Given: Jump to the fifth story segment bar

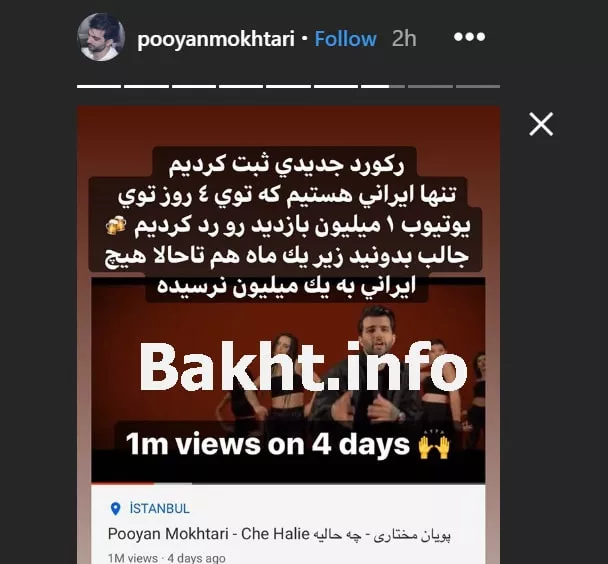Looking at the screenshot, I should click(288, 86).
